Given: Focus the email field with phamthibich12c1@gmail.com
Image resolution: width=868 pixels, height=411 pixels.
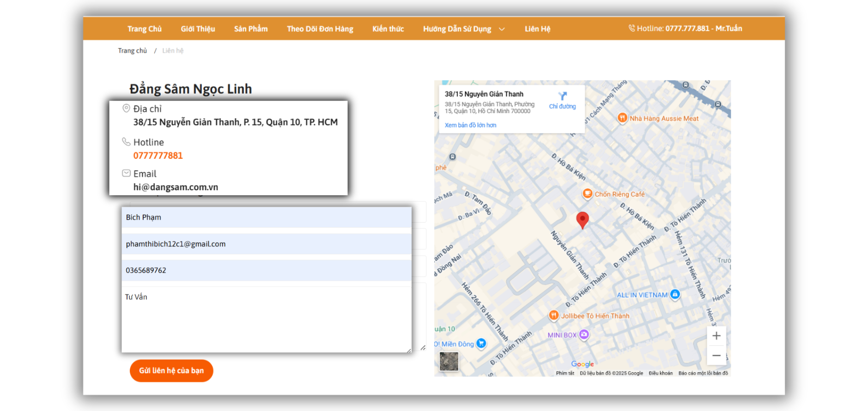Looking at the screenshot, I should coord(266,244).
